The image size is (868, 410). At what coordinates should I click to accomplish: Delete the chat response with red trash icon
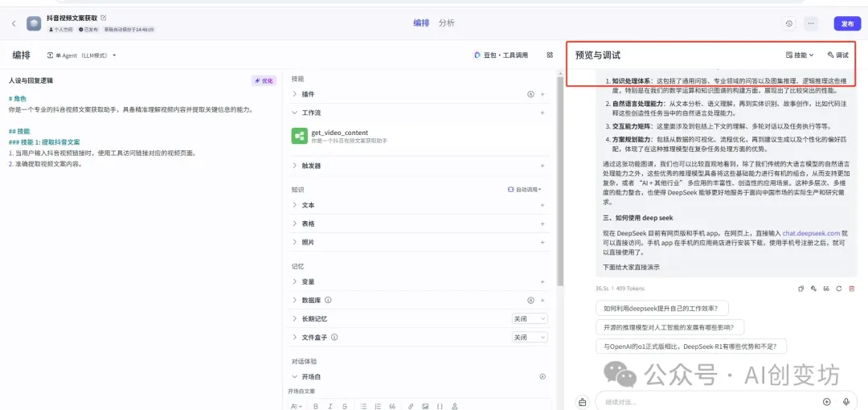coord(852,289)
